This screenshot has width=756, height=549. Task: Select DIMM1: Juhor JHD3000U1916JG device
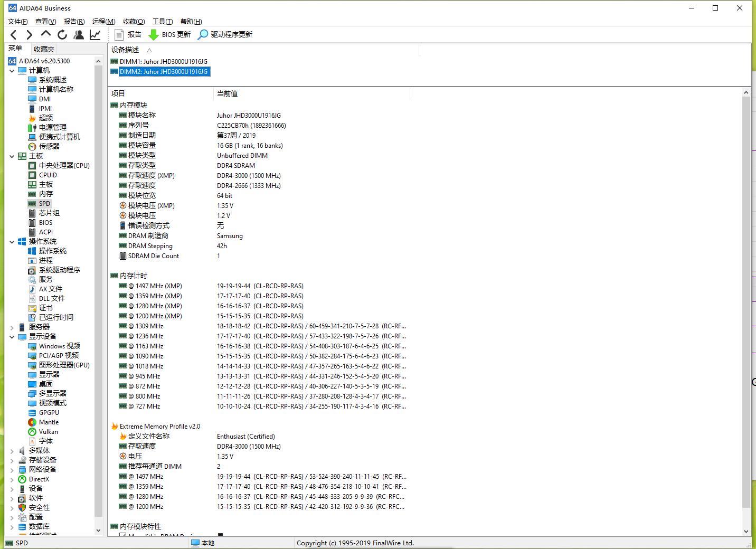click(163, 62)
